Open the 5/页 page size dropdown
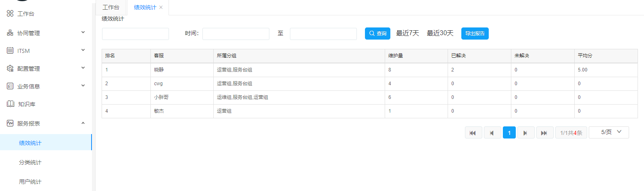The image size is (644, 191). pos(609,132)
